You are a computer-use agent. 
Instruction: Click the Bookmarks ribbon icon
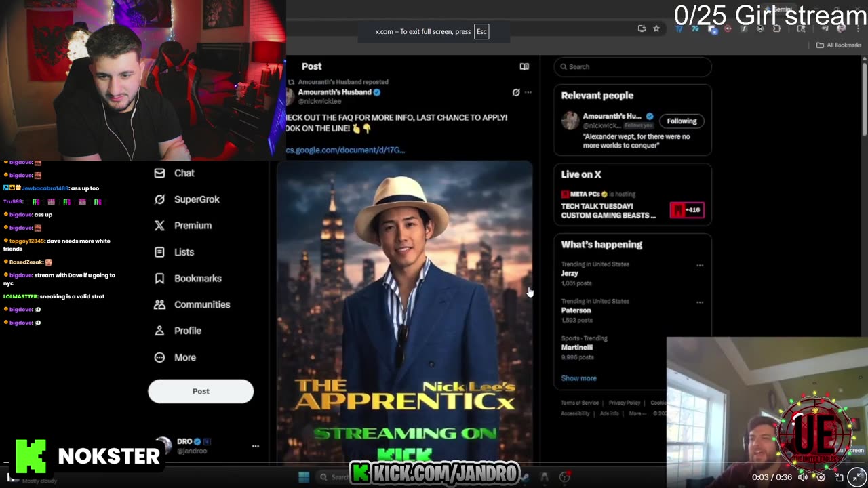(159, 279)
